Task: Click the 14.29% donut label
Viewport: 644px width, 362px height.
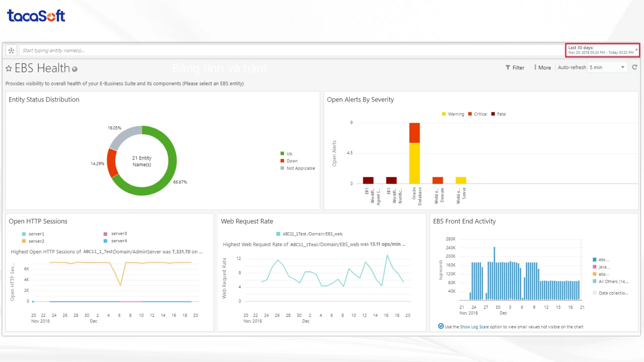Action: click(97, 164)
